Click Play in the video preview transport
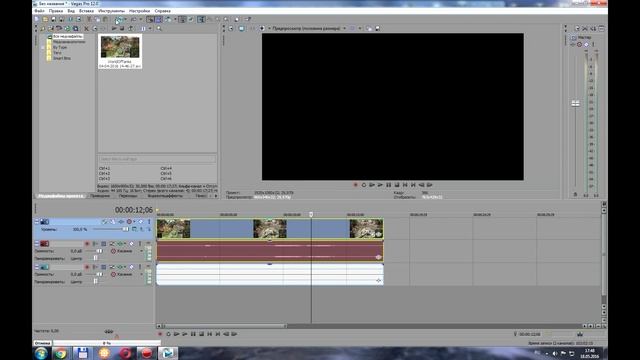640x360 pixels. (x=380, y=185)
